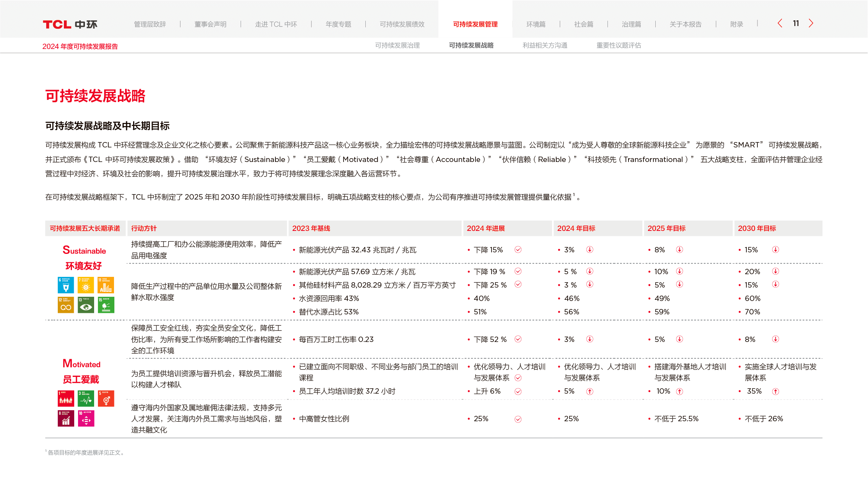Open the 环境篇 tab

[536, 24]
